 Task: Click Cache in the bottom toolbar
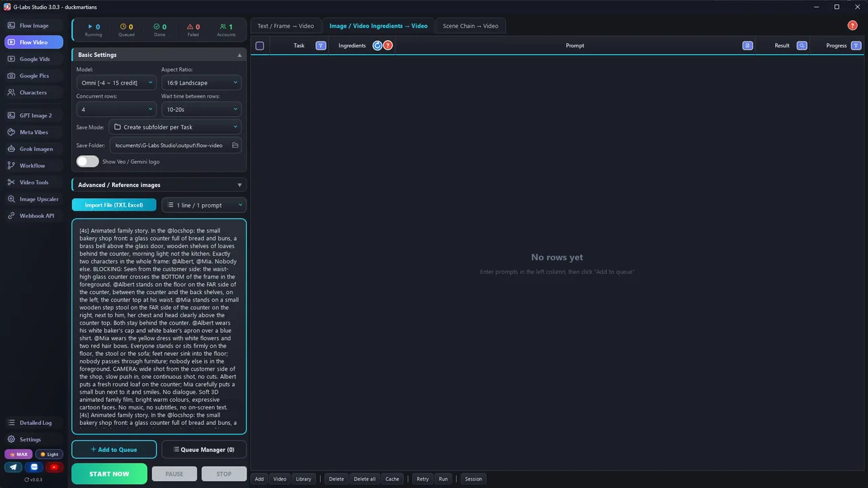(393, 479)
